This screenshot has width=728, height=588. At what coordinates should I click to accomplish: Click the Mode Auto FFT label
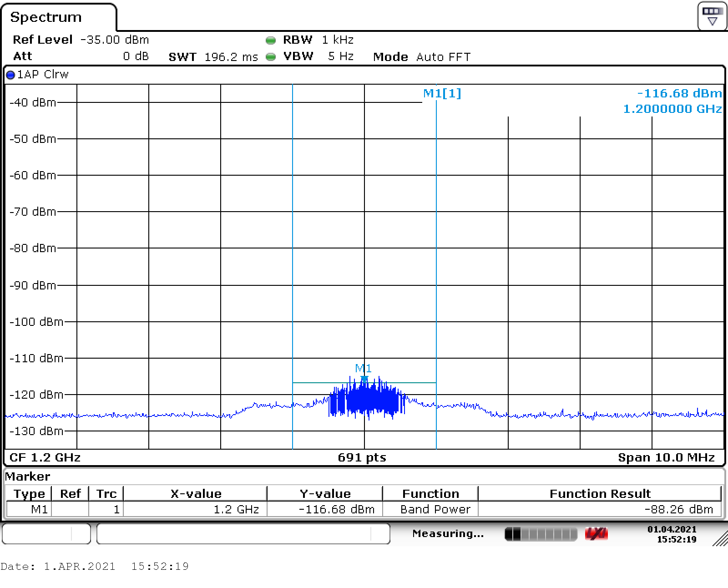click(421, 57)
